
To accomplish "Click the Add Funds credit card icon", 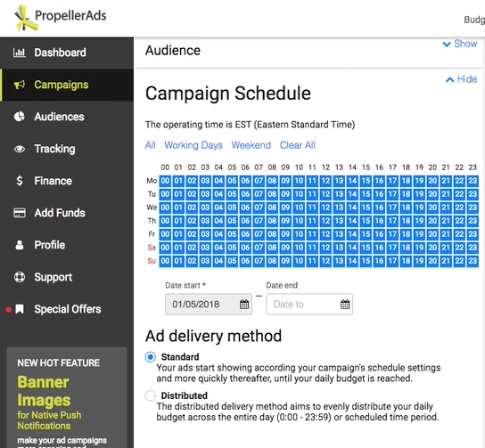I will (x=20, y=213).
